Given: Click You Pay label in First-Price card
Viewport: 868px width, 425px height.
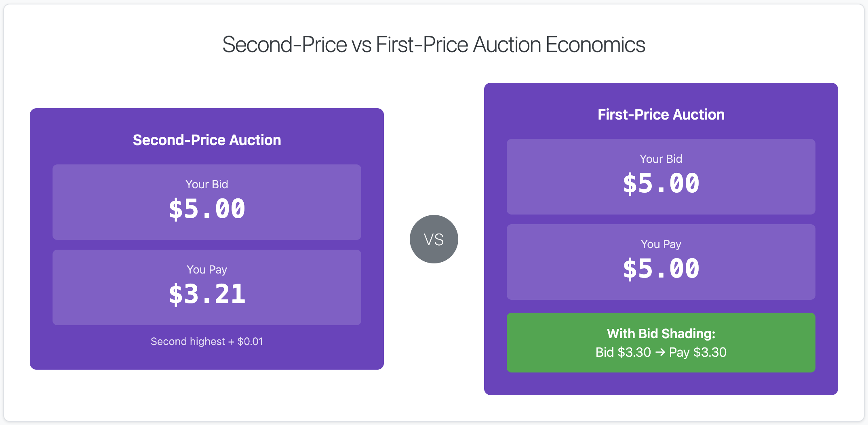Looking at the screenshot, I should click(661, 244).
